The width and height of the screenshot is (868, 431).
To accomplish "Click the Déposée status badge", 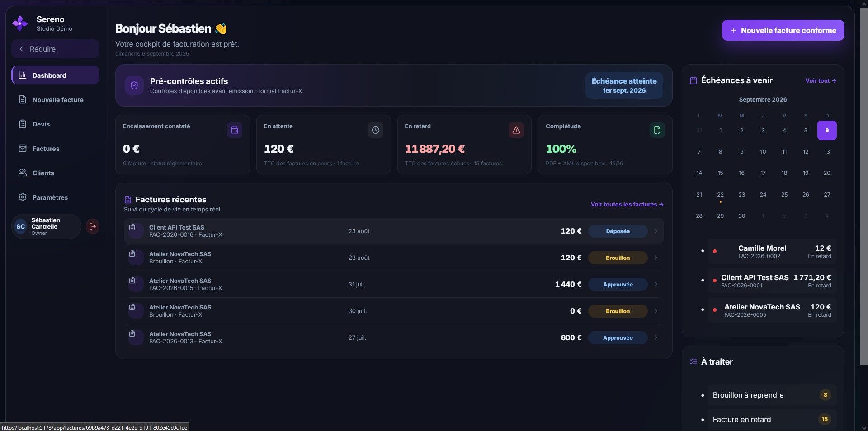I will (618, 231).
